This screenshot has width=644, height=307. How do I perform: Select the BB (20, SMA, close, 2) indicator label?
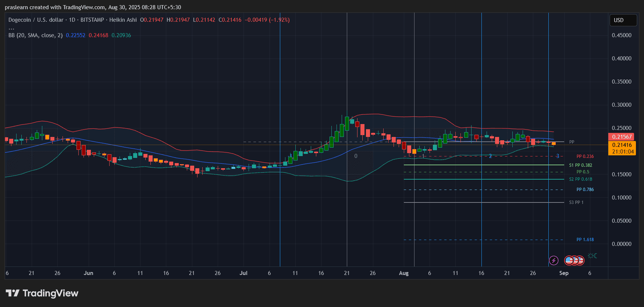35,35
